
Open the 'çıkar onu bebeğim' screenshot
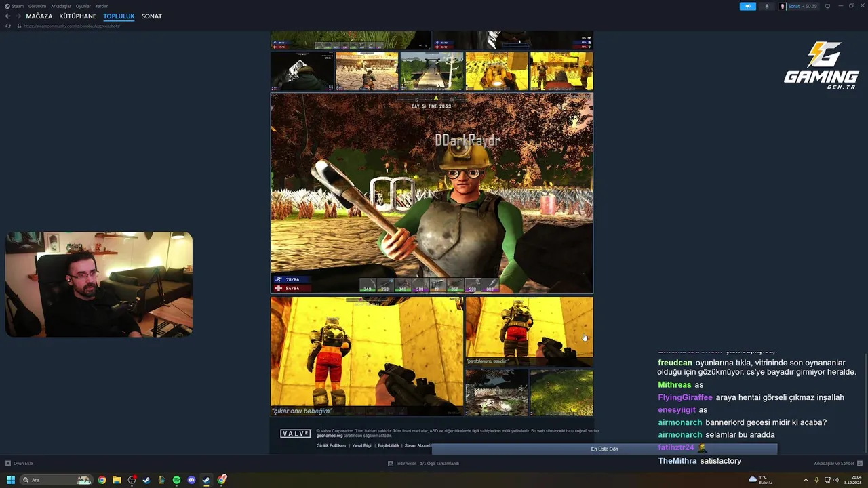point(367,357)
